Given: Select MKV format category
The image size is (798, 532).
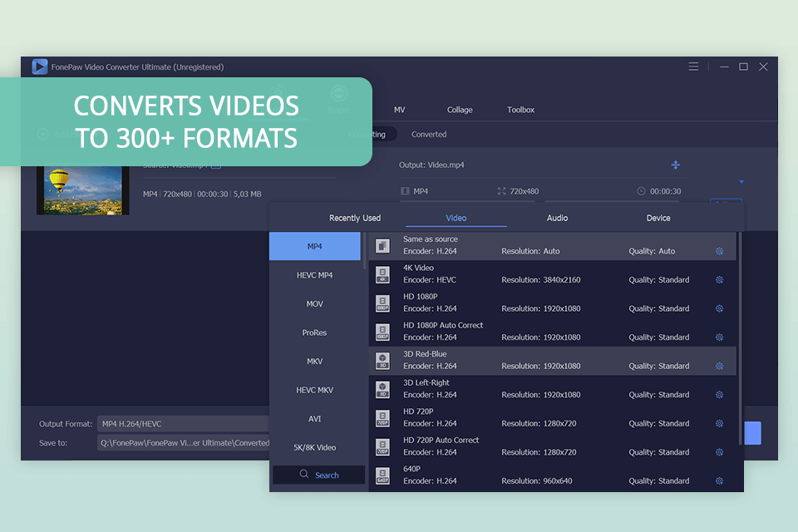Looking at the screenshot, I should [x=314, y=362].
